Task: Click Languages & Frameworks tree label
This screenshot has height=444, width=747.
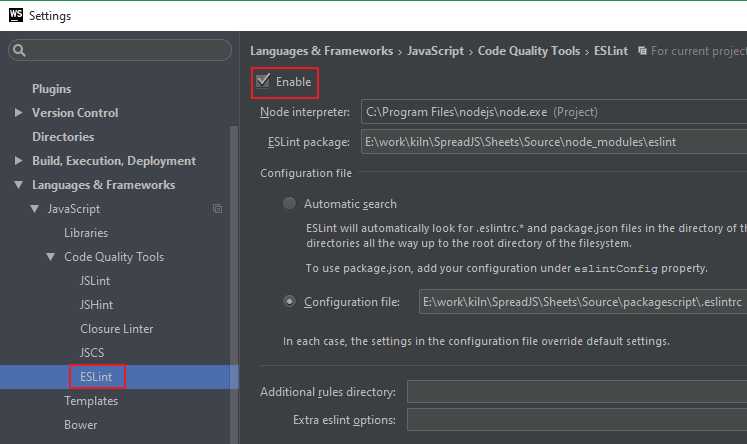Action: point(103,185)
